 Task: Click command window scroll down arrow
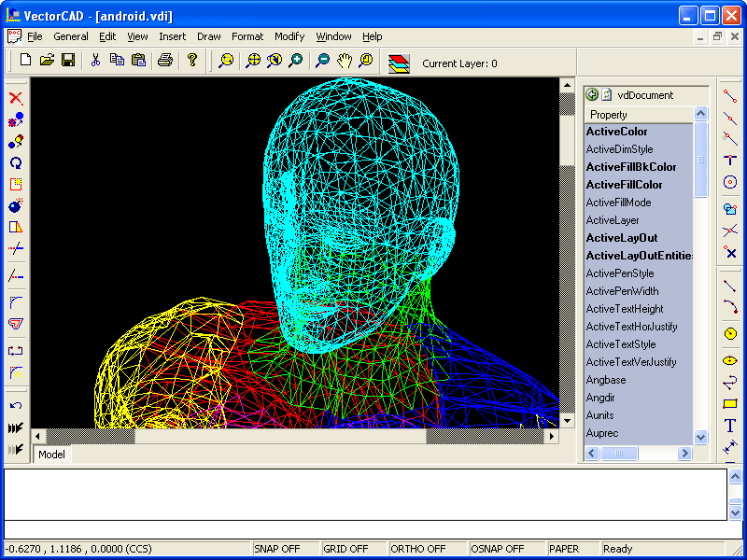735,512
